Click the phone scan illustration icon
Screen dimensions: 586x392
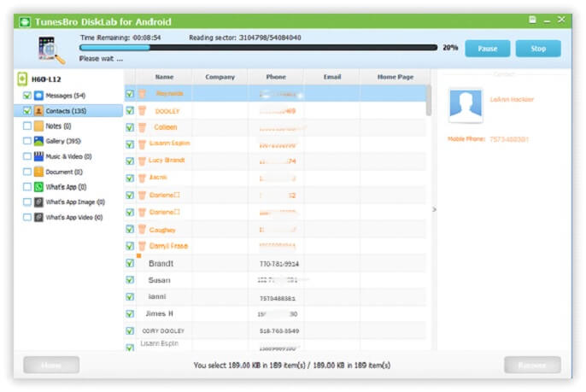(x=50, y=50)
